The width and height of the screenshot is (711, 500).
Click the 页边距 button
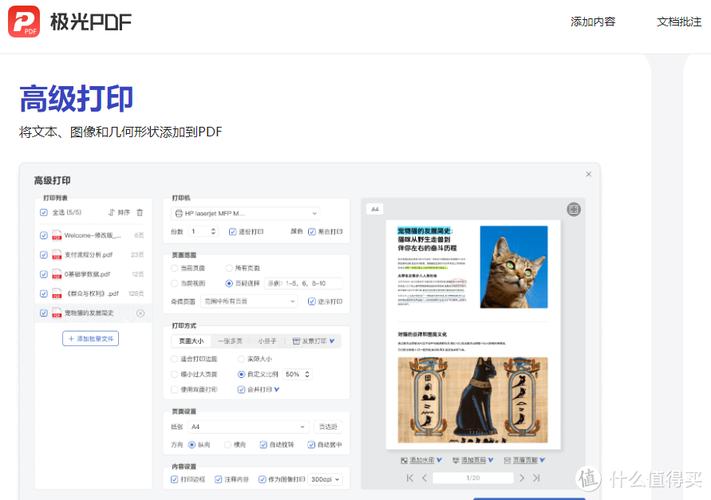(328, 427)
